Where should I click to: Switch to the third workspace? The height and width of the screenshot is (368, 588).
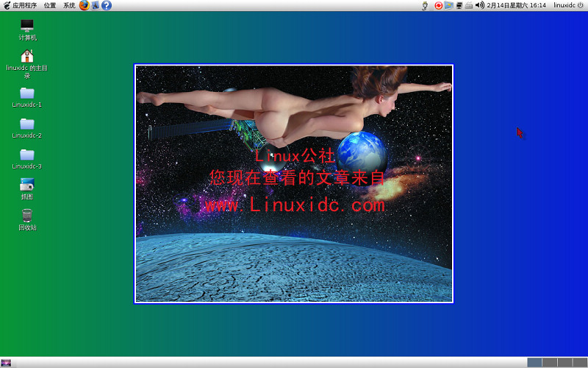tap(565, 363)
